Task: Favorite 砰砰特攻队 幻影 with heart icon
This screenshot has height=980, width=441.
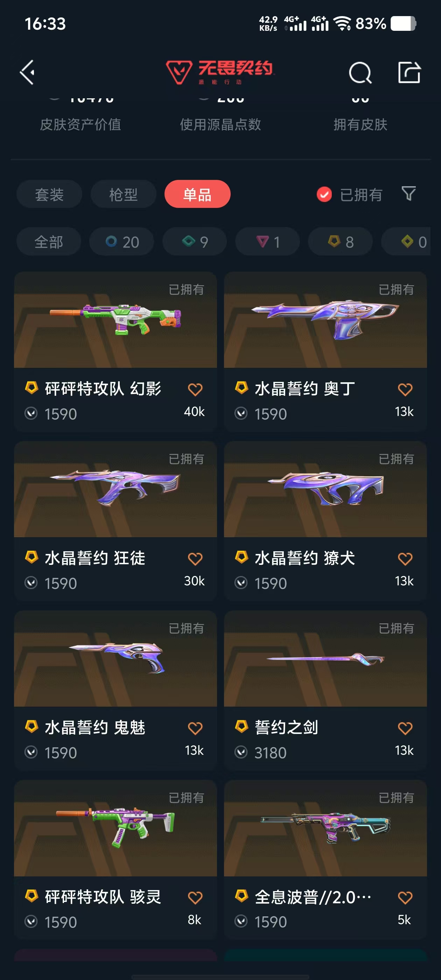Action: [x=195, y=390]
